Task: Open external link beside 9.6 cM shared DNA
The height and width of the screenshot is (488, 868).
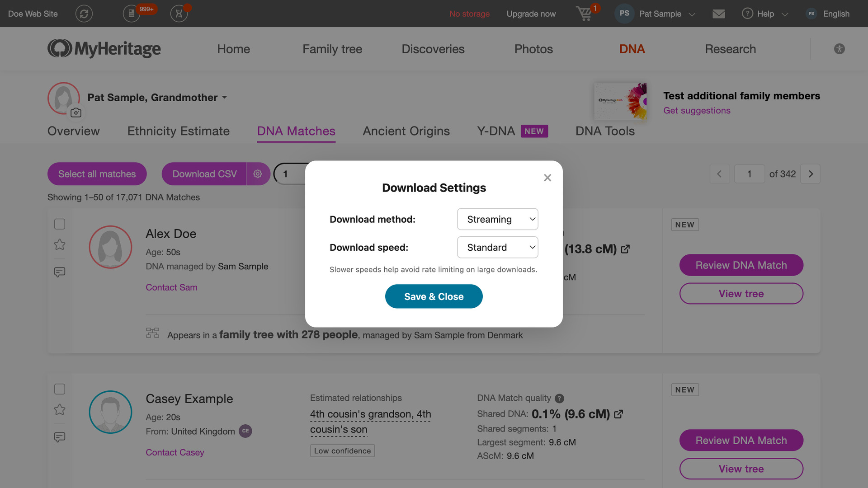Action: pos(619,414)
